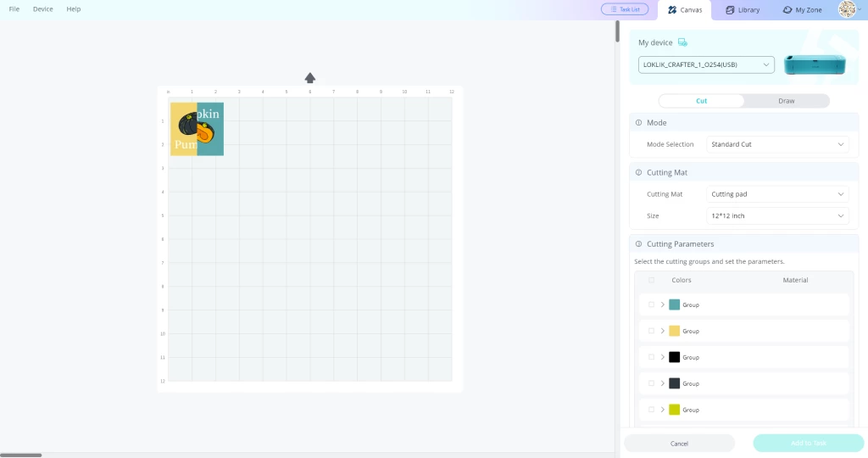The height and width of the screenshot is (458, 868).
Task: Open the device selection dropdown LOKLIK_CRAFTER_1
Action: click(x=706, y=64)
